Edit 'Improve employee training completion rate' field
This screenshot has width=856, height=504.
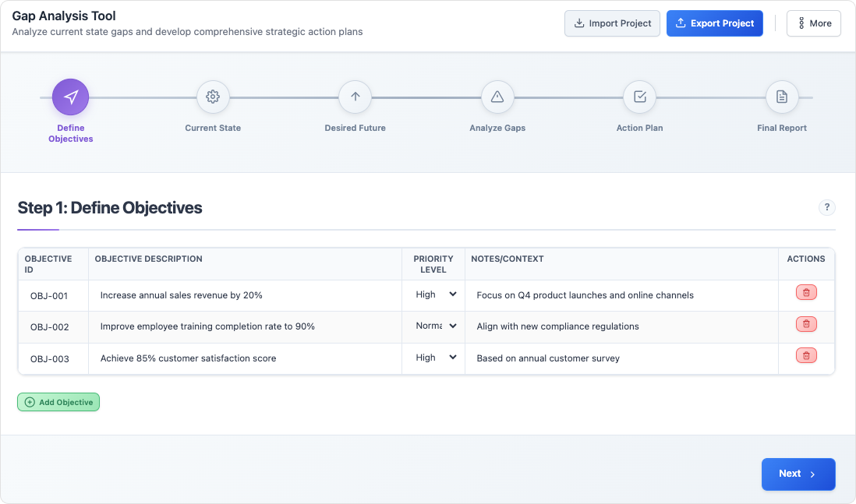(245, 326)
